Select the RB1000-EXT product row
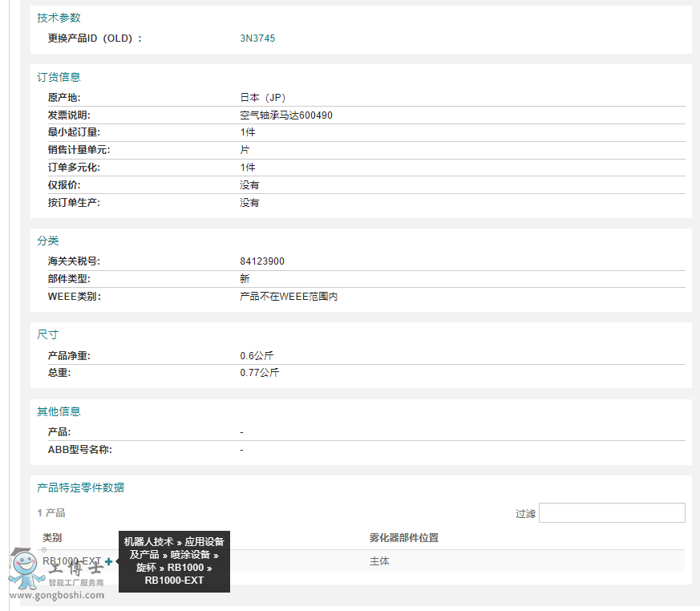Screen dimensions: 700x611 (72, 561)
